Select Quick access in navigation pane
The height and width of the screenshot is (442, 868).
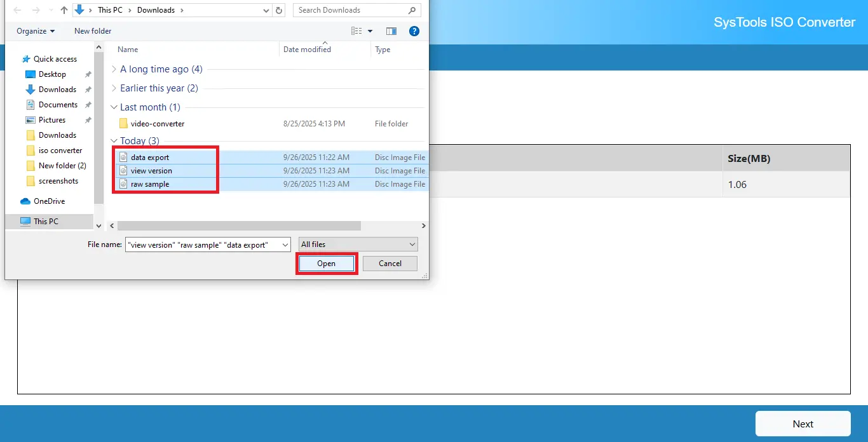coord(55,59)
